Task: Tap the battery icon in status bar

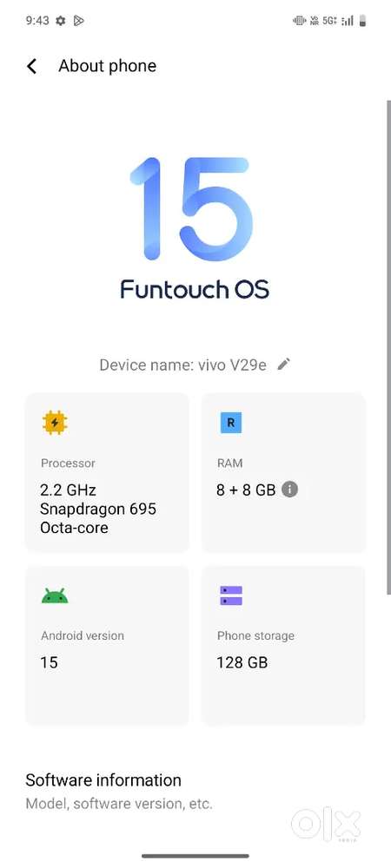Action: pos(362,21)
